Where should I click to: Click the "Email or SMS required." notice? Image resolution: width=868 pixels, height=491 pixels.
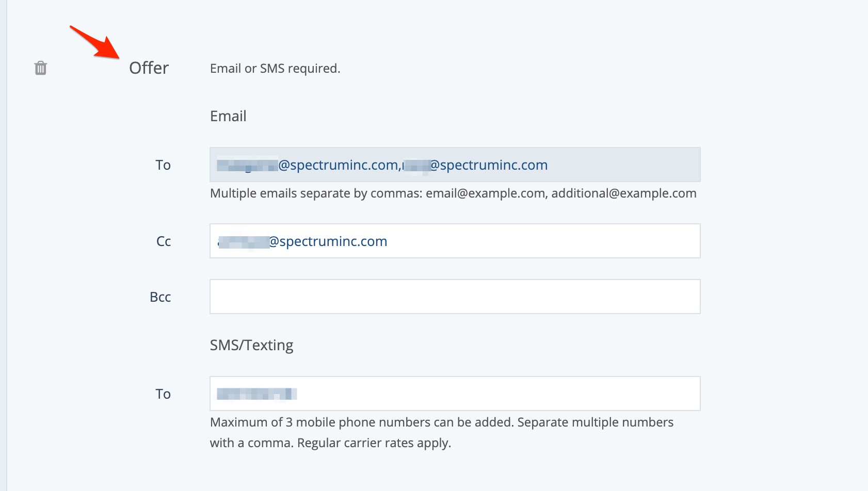click(x=275, y=69)
